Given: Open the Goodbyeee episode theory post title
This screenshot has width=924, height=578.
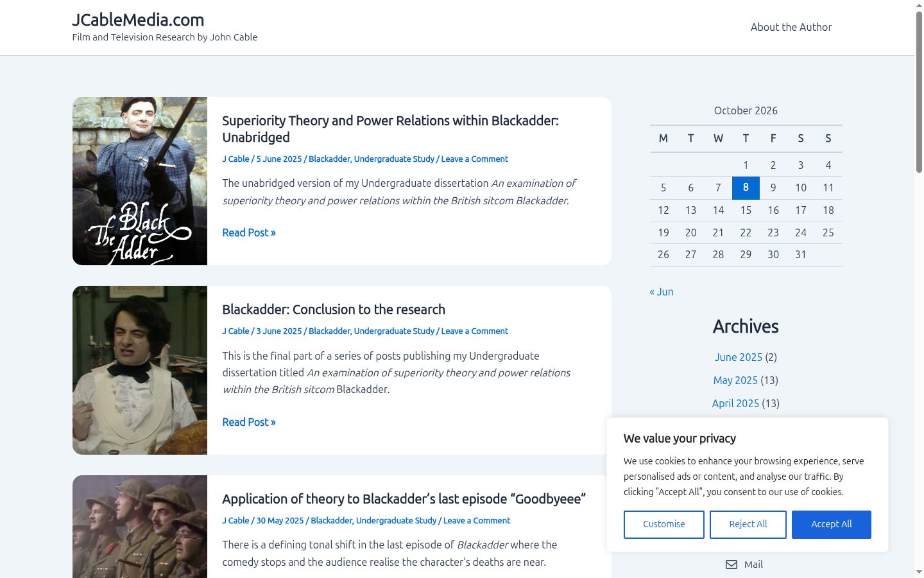Looking at the screenshot, I should pyautogui.click(x=404, y=499).
